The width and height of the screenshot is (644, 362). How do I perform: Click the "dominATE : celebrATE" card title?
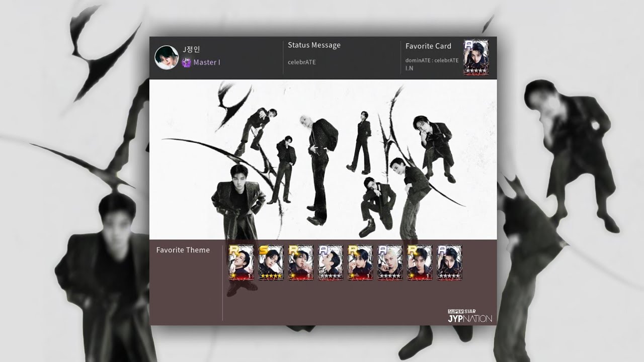pyautogui.click(x=432, y=60)
